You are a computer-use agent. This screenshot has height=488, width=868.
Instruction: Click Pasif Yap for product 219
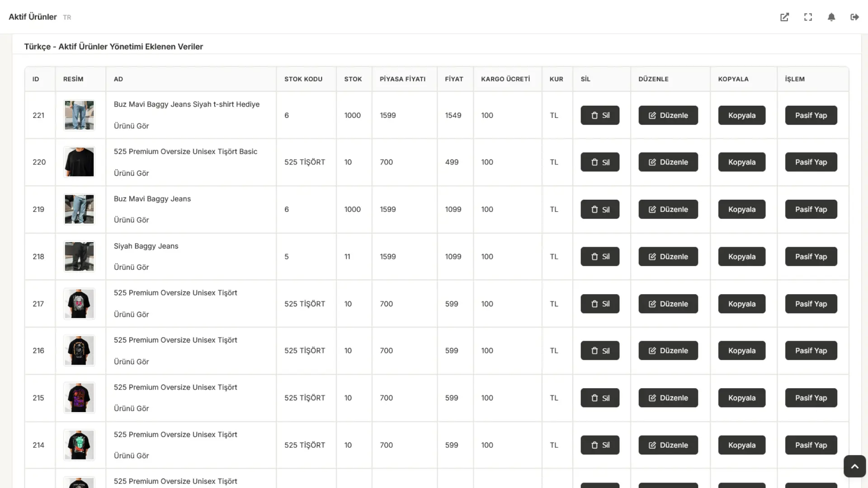[x=811, y=210]
